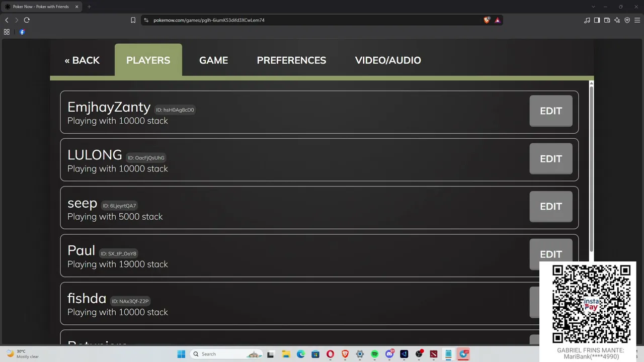Viewport: 644px width, 362px height.
Task: Open Brave Shields panel in address bar
Action: pyautogui.click(x=487, y=20)
